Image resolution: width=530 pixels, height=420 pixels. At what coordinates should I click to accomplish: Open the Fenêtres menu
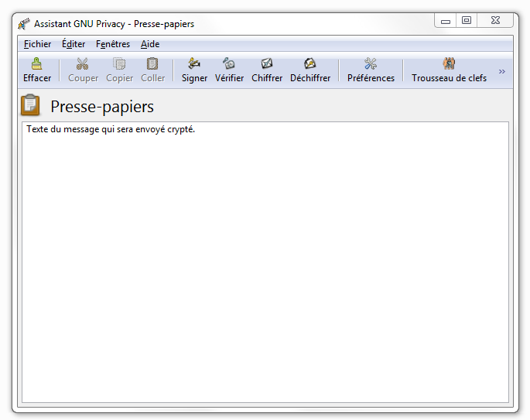coord(113,44)
